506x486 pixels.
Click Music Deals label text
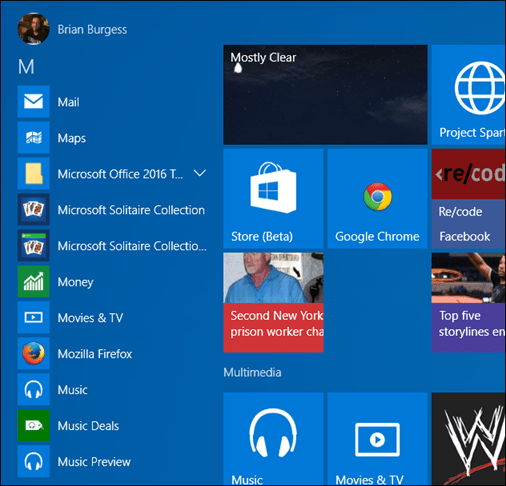[88, 426]
